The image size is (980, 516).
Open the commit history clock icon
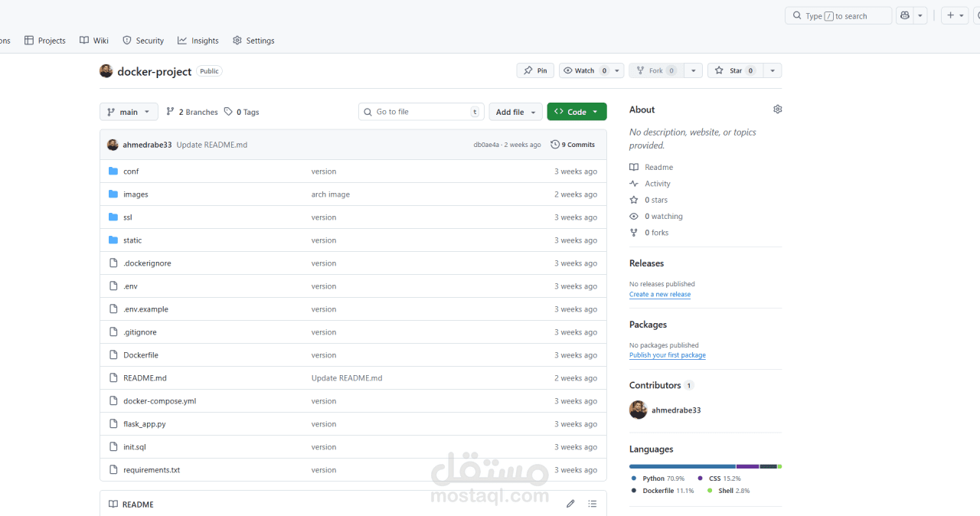point(555,145)
